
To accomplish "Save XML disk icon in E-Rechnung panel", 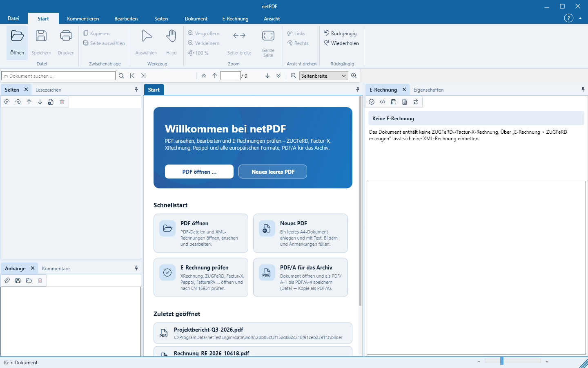I will (394, 102).
